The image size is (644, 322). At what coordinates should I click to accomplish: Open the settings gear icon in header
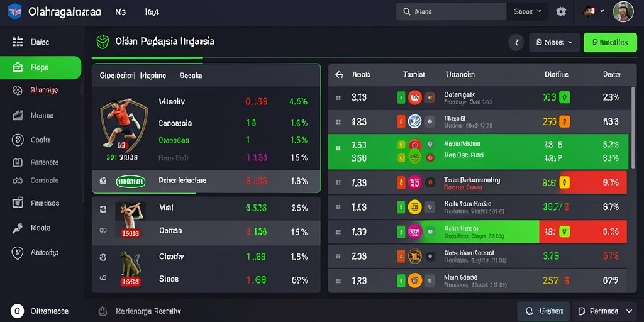click(561, 11)
